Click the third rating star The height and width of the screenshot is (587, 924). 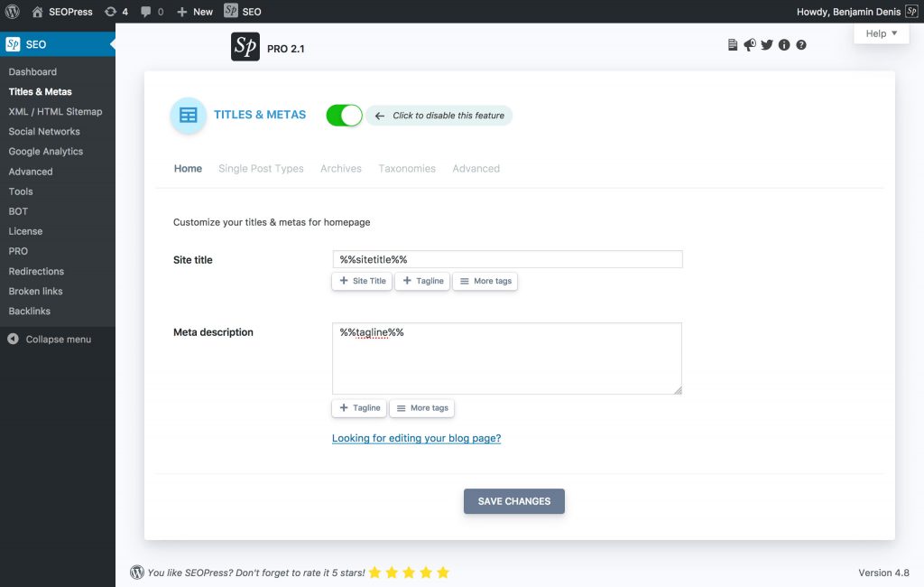pos(409,573)
